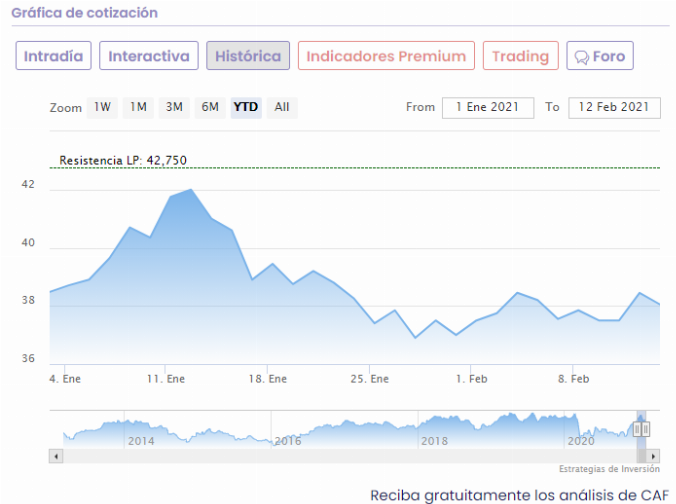Click the 2014 label in navigator
The height and width of the screenshot is (504, 676).
(x=141, y=441)
